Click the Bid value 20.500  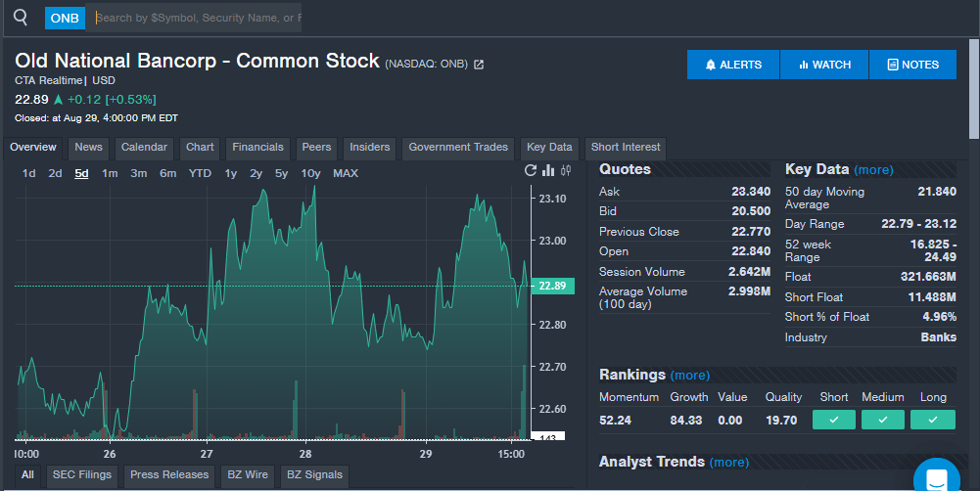click(751, 211)
